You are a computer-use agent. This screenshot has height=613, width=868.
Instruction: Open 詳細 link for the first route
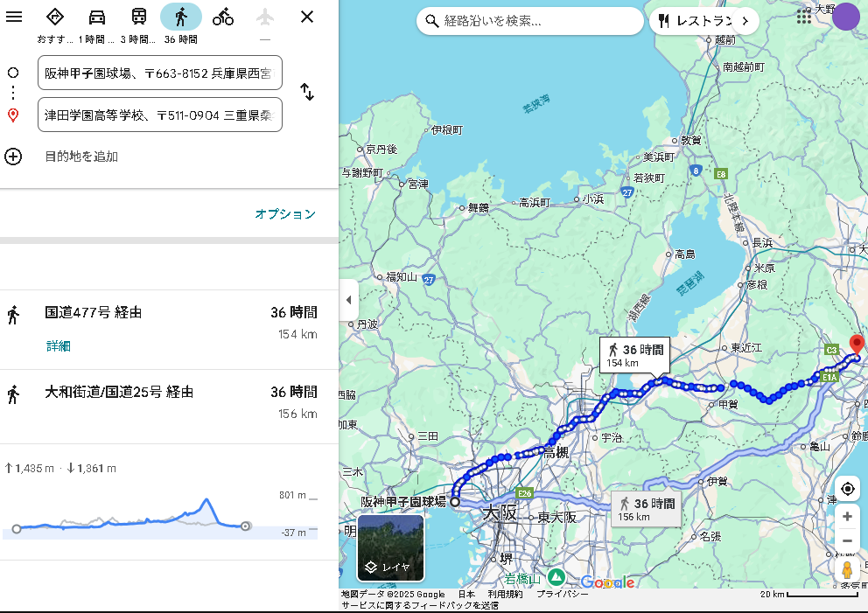(x=58, y=346)
